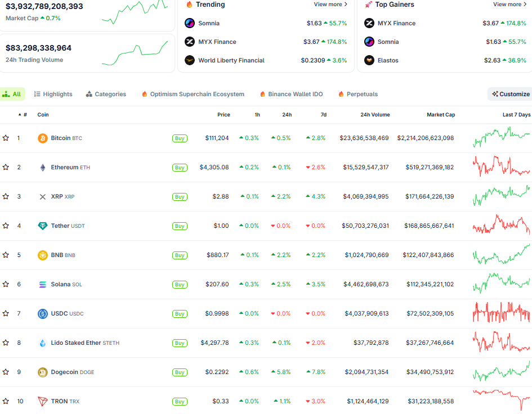Viewport: 532px width, 414px height.
Task: Click Bitcoin's 7-day sparkline chart
Action: pos(500,138)
